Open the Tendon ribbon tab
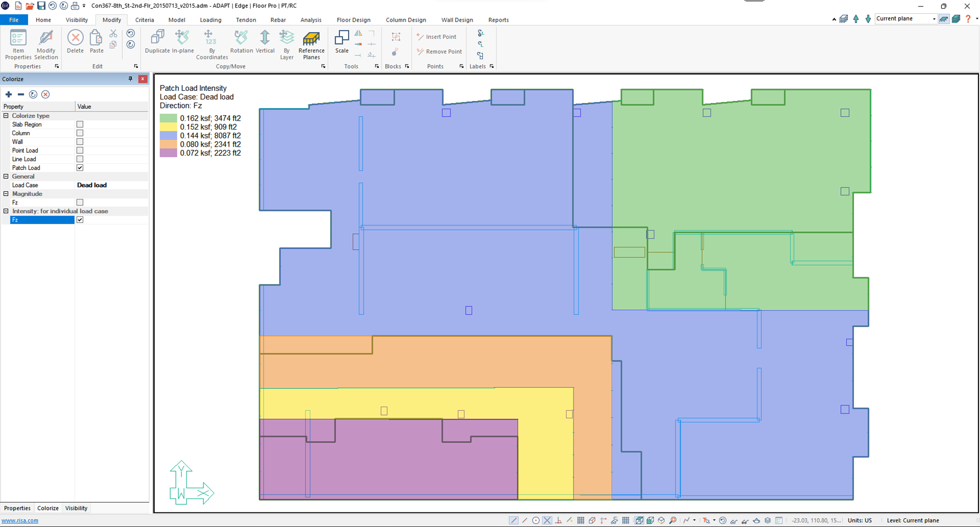 [246, 20]
